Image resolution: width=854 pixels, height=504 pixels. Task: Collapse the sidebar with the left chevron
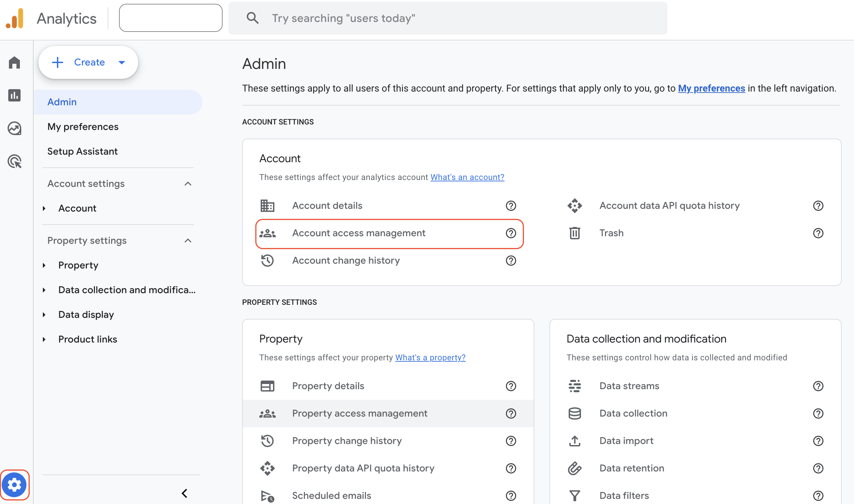tap(184, 493)
